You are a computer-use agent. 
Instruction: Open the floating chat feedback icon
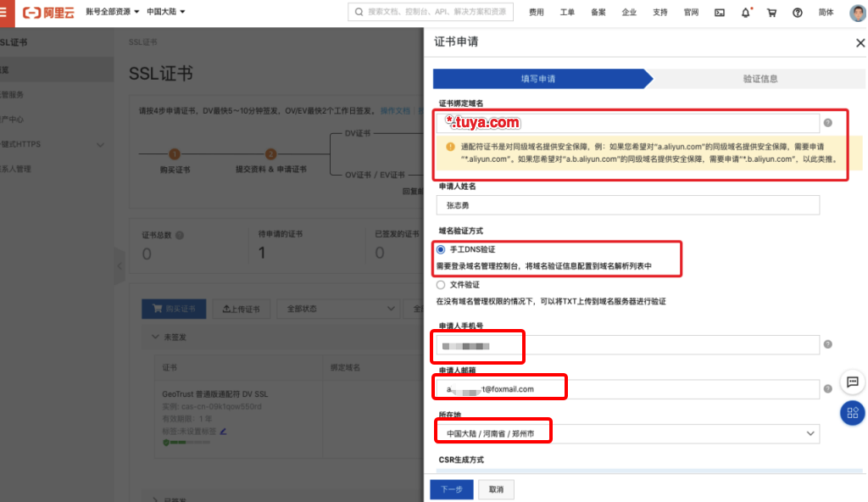click(x=853, y=382)
